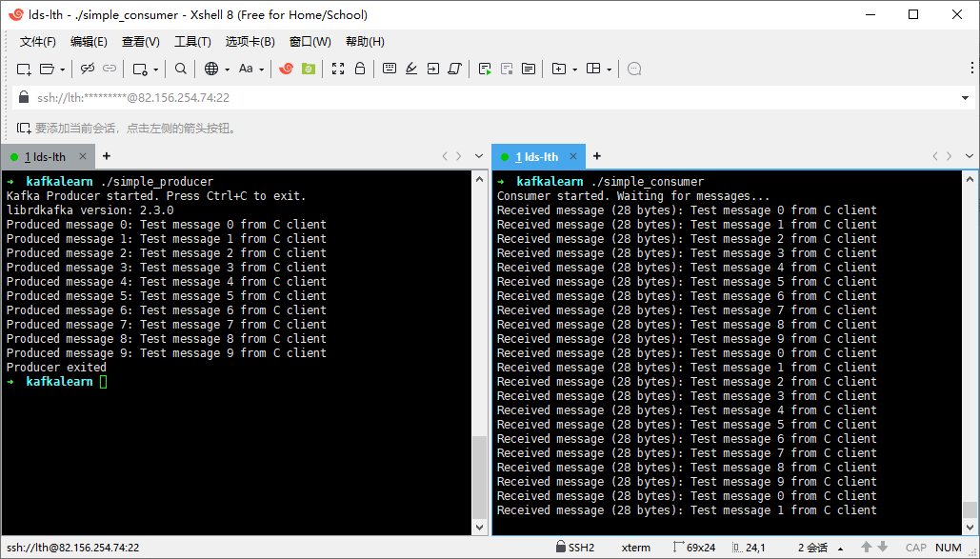Click the keyboard key-mapping toolbar icon
This screenshot has height=559, width=980.
point(390,69)
